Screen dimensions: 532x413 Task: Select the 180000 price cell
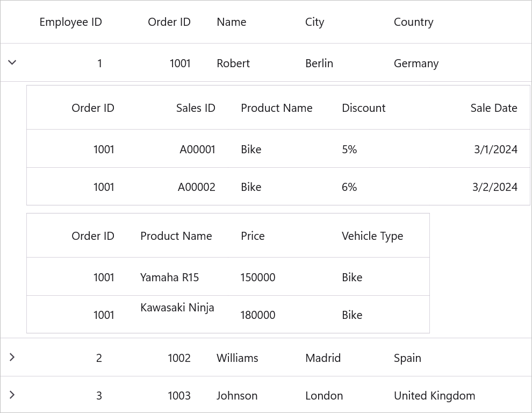click(x=258, y=315)
